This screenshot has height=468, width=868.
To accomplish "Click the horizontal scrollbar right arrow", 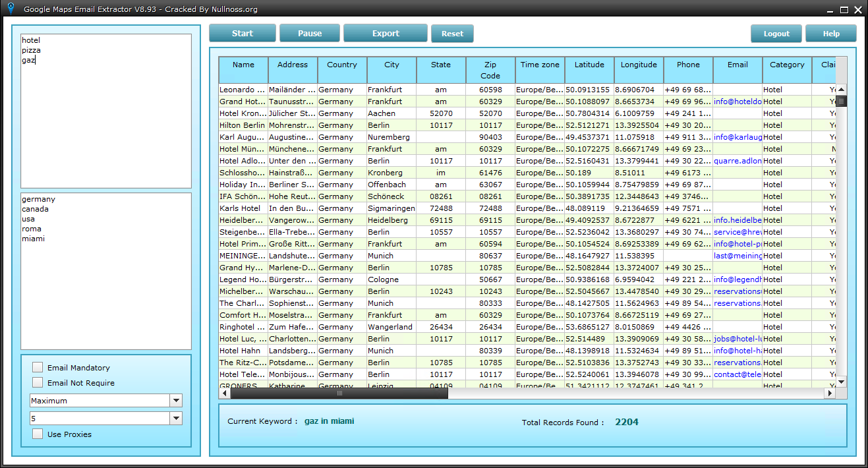I will point(830,393).
